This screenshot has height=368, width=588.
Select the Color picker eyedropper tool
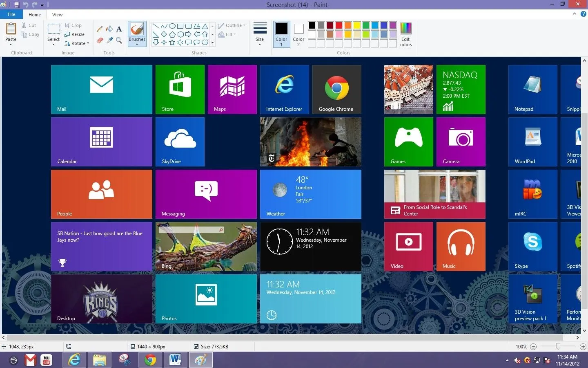click(109, 40)
